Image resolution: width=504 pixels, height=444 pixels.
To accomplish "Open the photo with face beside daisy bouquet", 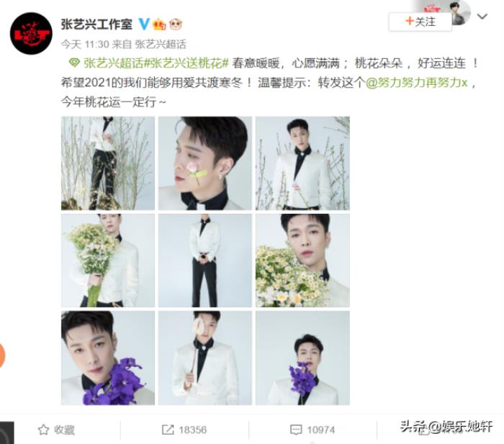I will 302,260.
